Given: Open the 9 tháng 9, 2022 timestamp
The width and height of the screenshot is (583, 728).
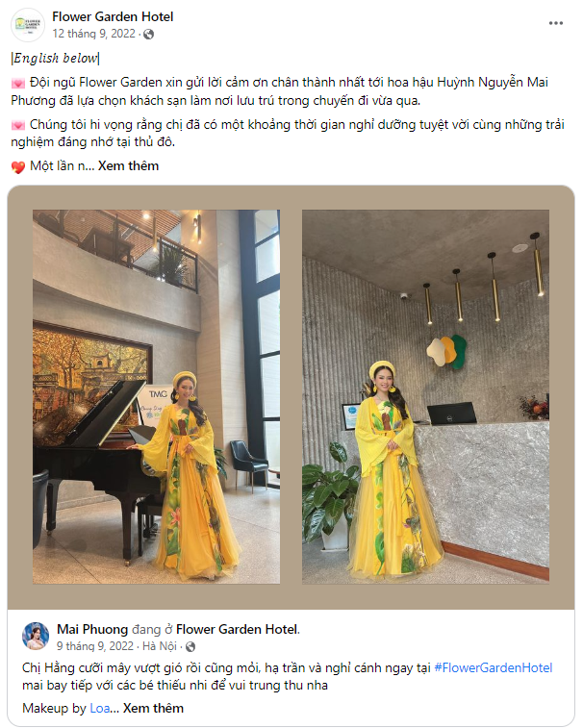Looking at the screenshot, I should point(95,646).
